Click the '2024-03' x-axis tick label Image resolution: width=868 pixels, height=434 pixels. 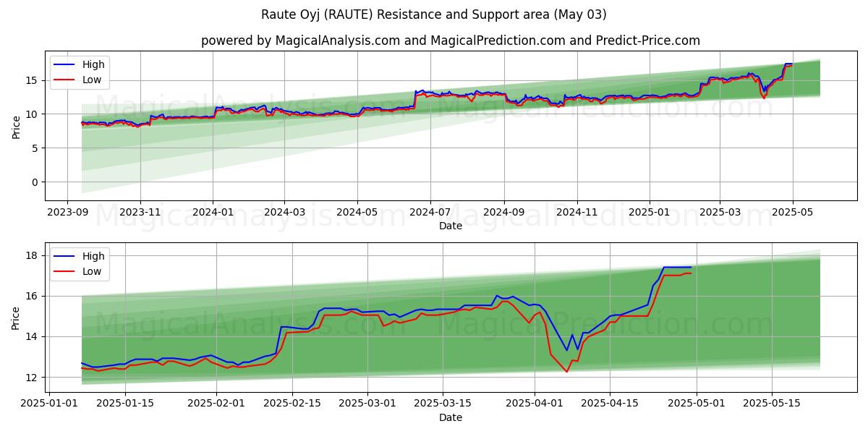click(x=284, y=211)
